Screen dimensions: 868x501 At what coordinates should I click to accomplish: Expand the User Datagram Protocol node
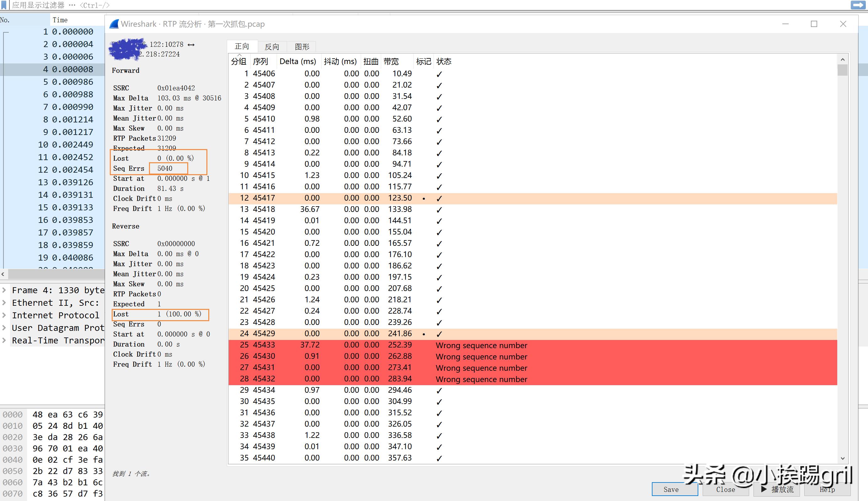pos(4,328)
